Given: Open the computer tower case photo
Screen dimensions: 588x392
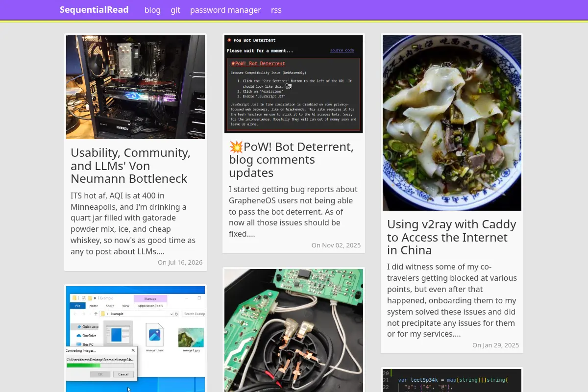Looking at the screenshot, I should pos(135,87).
